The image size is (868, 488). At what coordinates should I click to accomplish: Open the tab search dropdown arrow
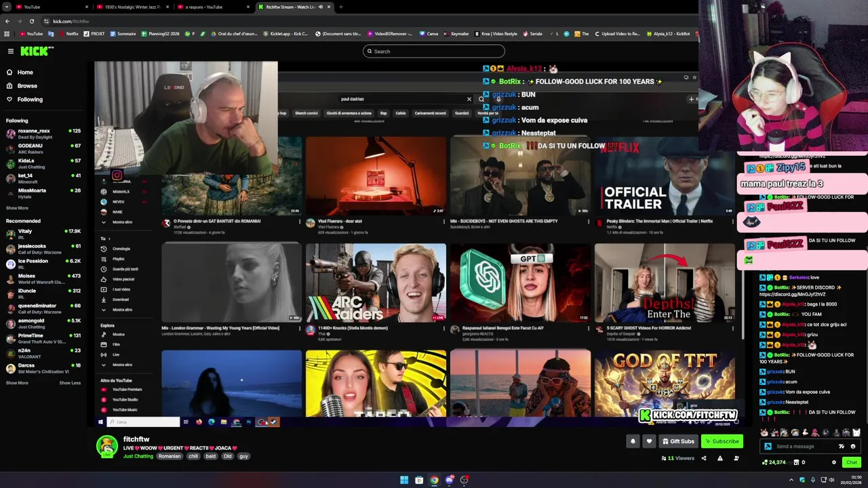pos(6,7)
